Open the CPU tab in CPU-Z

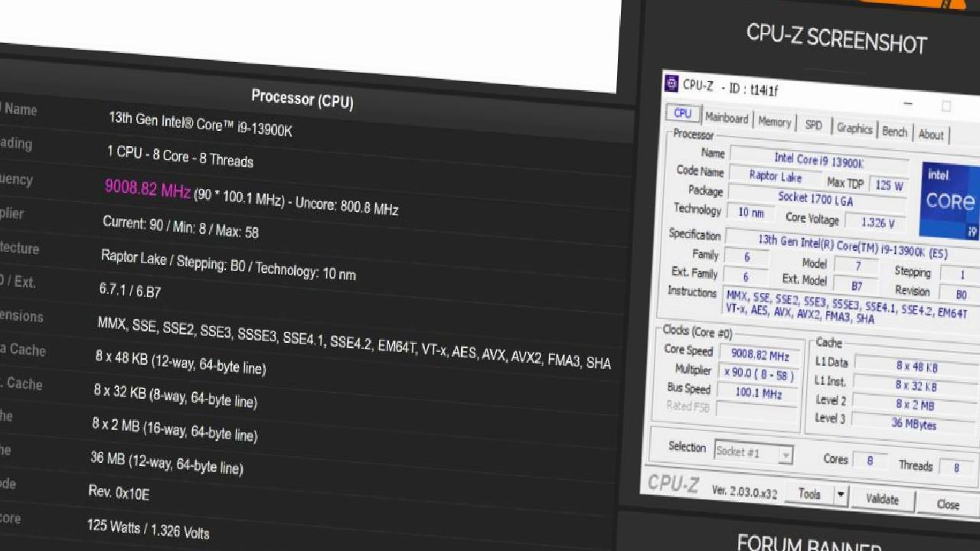point(682,113)
